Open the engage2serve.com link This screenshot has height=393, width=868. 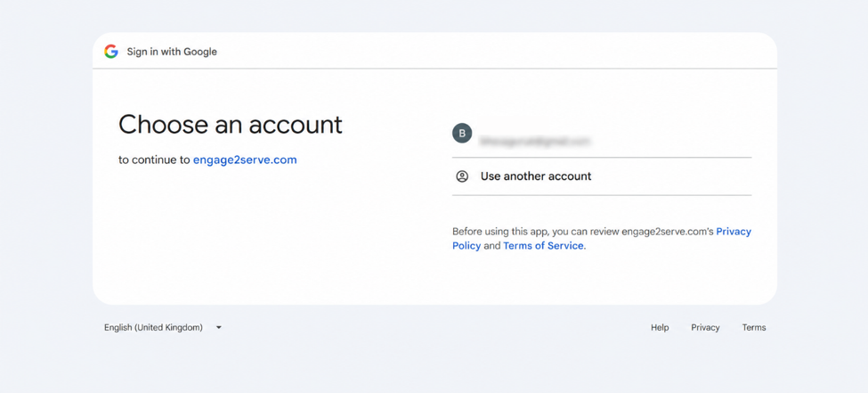(x=245, y=160)
